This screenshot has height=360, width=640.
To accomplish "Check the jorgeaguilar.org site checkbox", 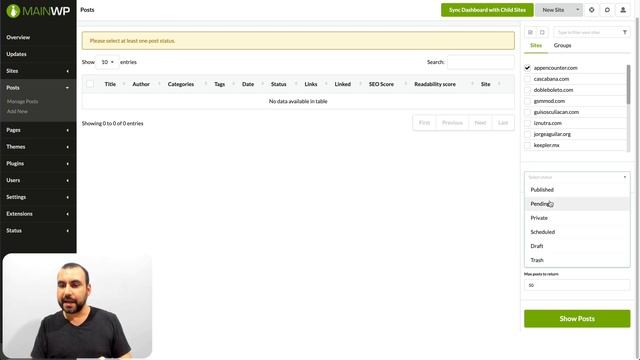I will (527, 134).
